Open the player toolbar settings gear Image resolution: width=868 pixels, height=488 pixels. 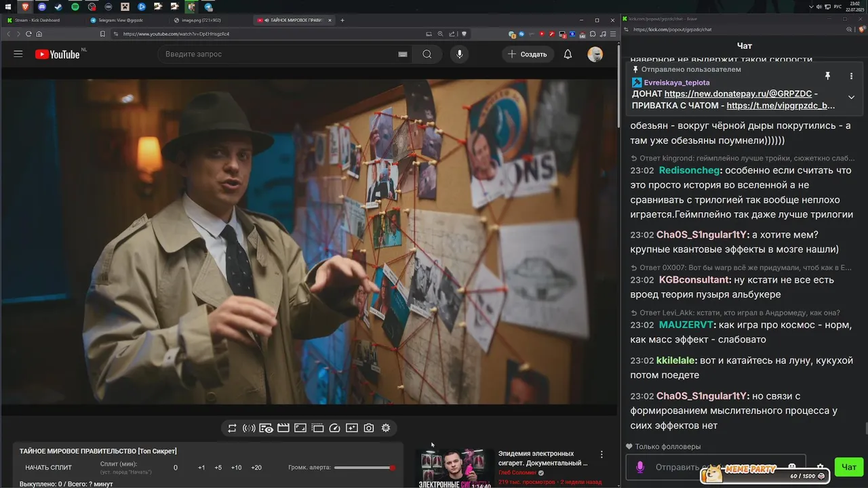pos(386,428)
